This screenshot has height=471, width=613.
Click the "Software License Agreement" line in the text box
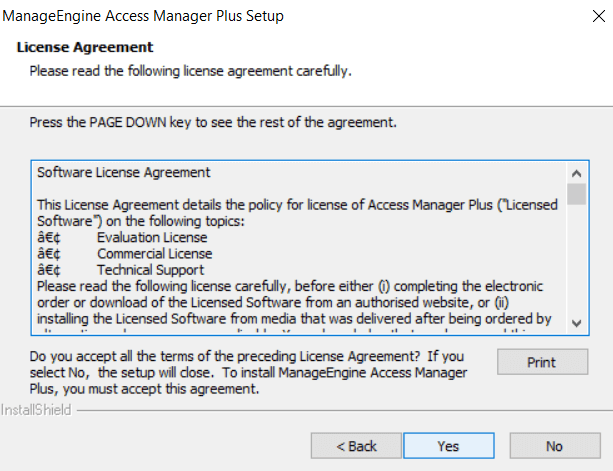click(x=124, y=172)
